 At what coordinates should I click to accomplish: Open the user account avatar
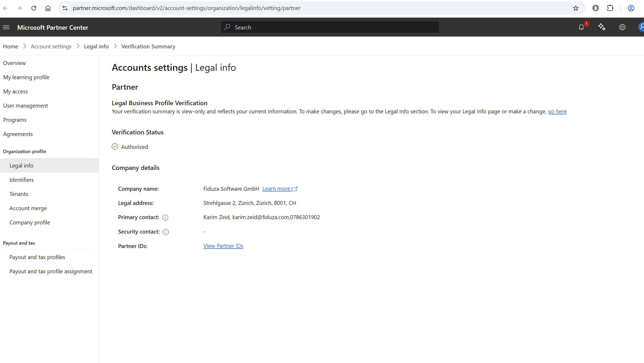click(641, 27)
